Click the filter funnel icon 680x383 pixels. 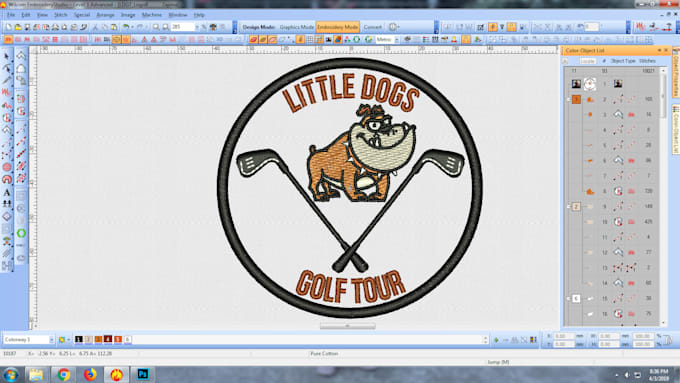tap(502, 27)
